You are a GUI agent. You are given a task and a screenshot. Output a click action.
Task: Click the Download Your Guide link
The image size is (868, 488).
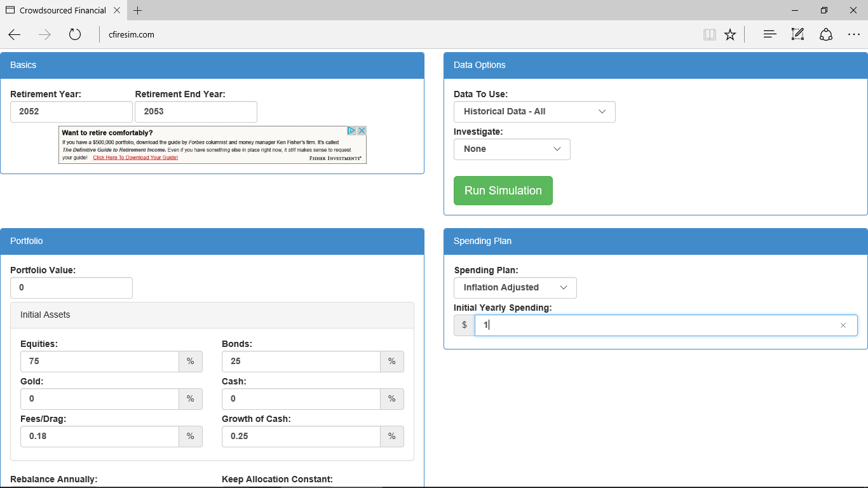(x=135, y=158)
